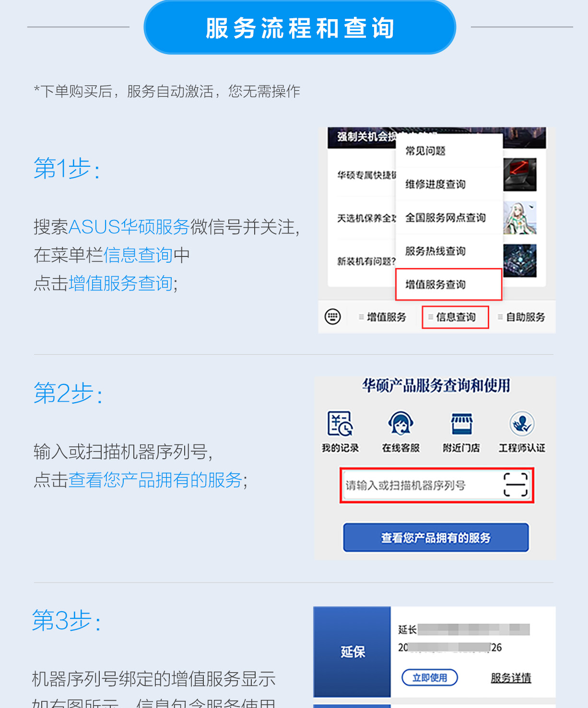
Task: Open the 我的记录 records icon
Action: click(340, 423)
